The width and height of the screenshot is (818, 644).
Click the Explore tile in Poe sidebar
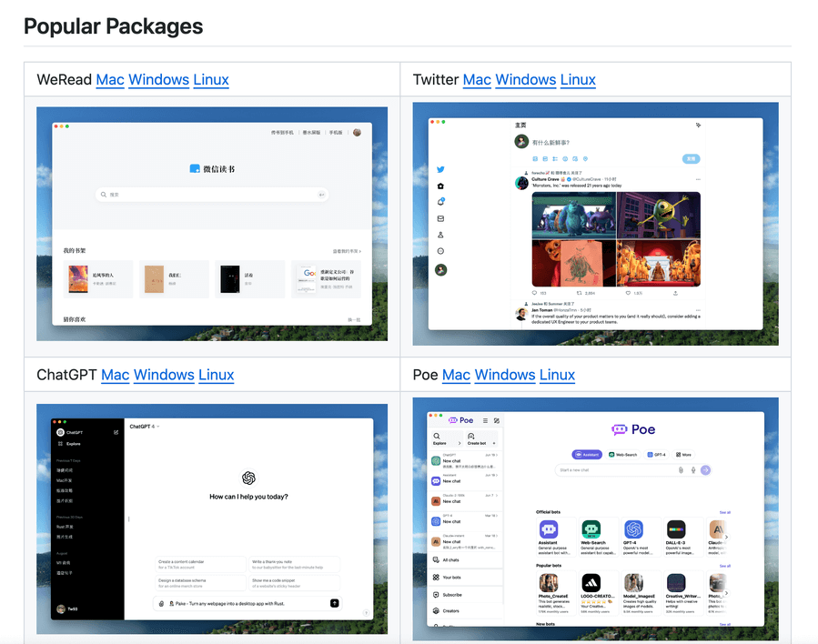tap(446, 438)
